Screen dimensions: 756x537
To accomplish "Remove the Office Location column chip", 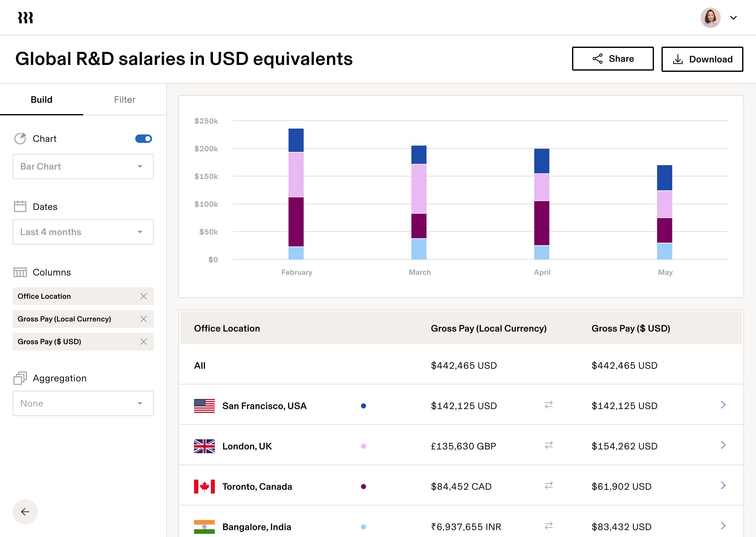I will coord(144,296).
